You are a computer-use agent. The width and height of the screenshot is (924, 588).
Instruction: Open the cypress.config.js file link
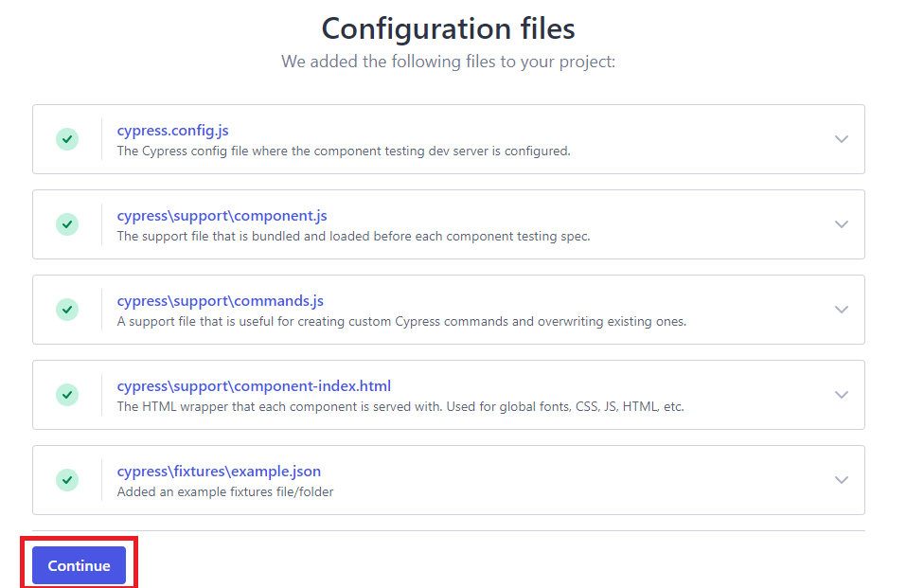point(173,131)
